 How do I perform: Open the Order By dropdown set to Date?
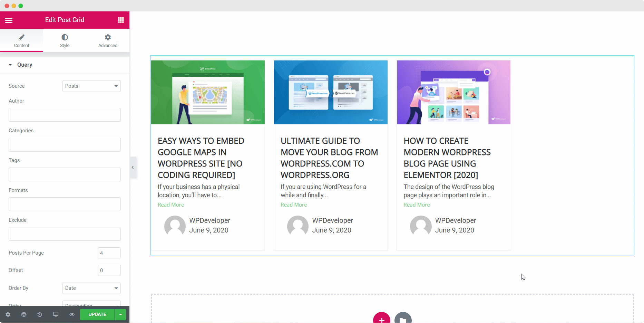91,288
